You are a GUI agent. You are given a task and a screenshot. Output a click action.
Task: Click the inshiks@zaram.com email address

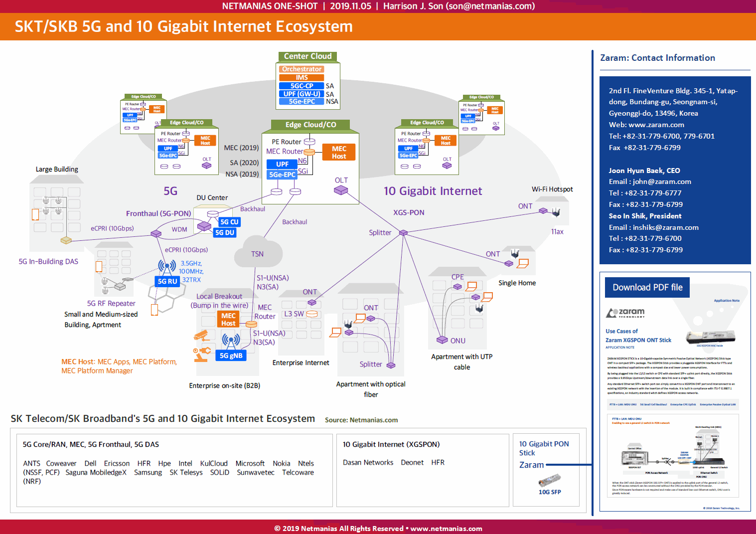point(666,227)
